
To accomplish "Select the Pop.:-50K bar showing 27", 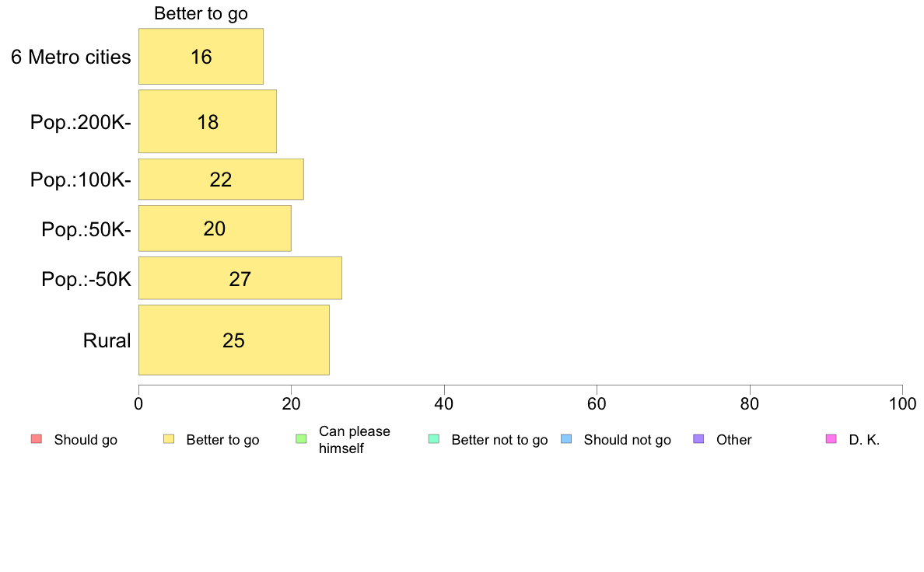I will coord(240,278).
